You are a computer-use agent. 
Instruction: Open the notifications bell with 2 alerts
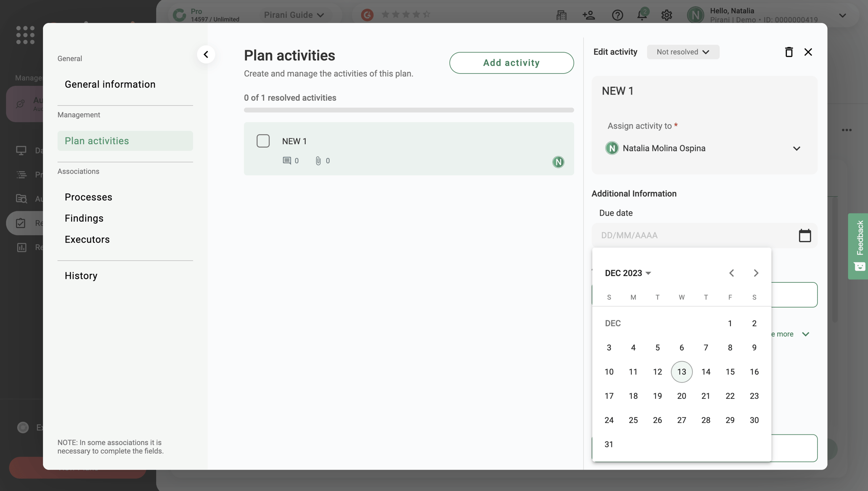642,15
